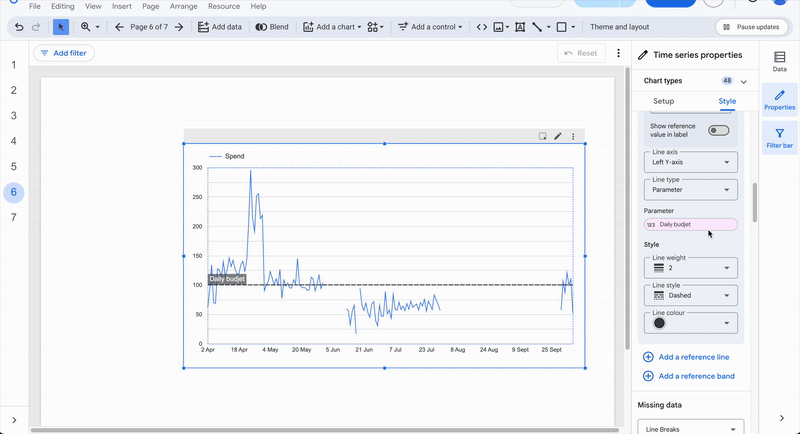Switch to the Setup tab
The width and height of the screenshot is (800, 434).
tap(663, 101)
